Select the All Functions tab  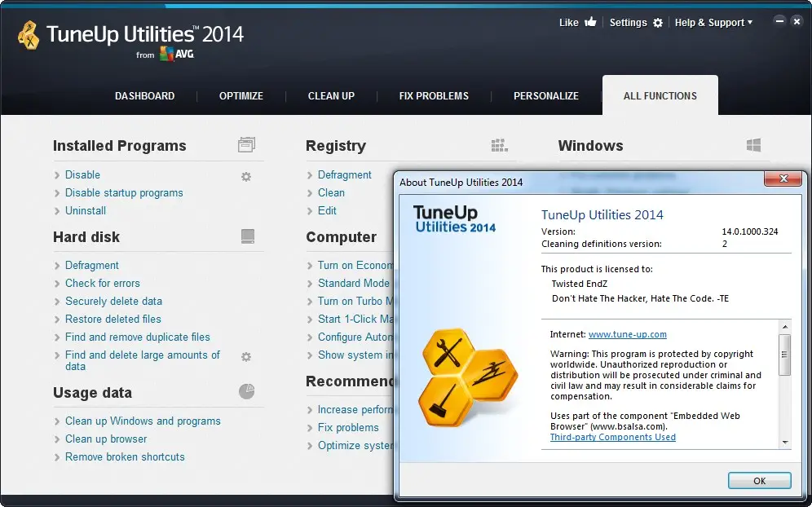click(660, 95)
